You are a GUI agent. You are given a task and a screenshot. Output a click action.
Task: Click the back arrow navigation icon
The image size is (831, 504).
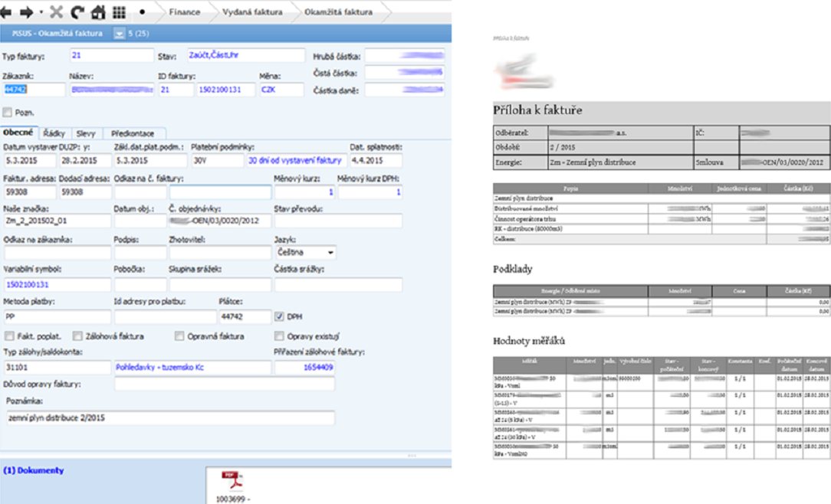(x=6, y=11)
